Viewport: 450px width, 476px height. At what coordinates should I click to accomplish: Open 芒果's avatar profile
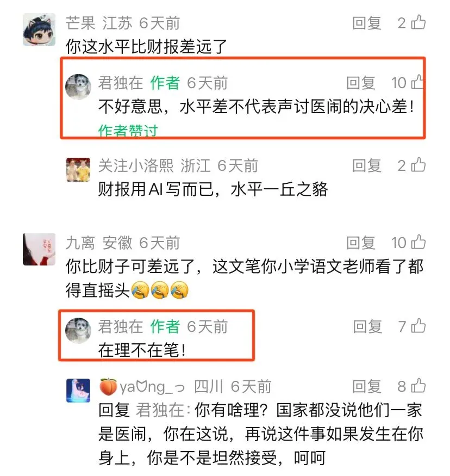click(x=39, y=29)
